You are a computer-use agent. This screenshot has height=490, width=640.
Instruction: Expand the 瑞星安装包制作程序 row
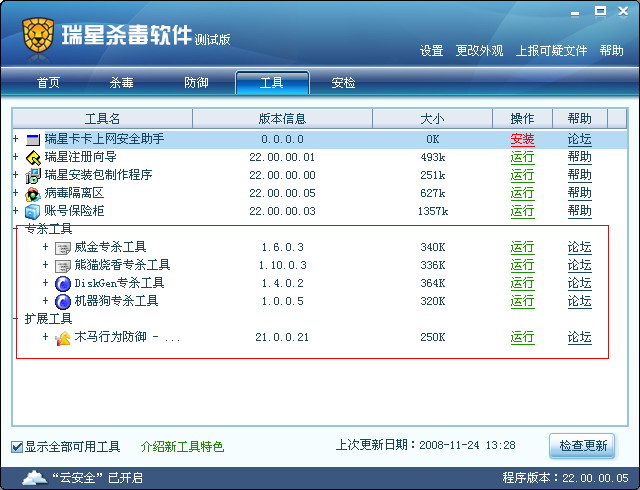pyautogui.click(x=16, y=175)
